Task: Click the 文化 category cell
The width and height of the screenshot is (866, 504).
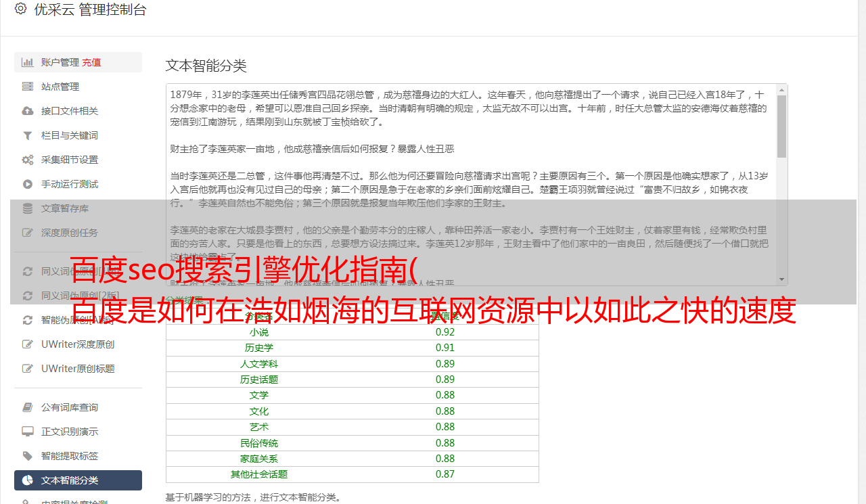Action: [x=259, y=411]
